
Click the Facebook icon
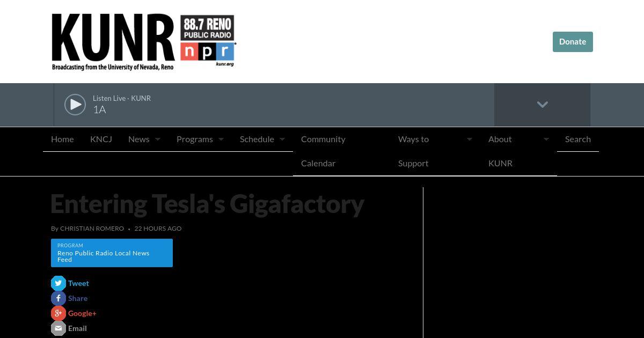[x=58, y=298]
